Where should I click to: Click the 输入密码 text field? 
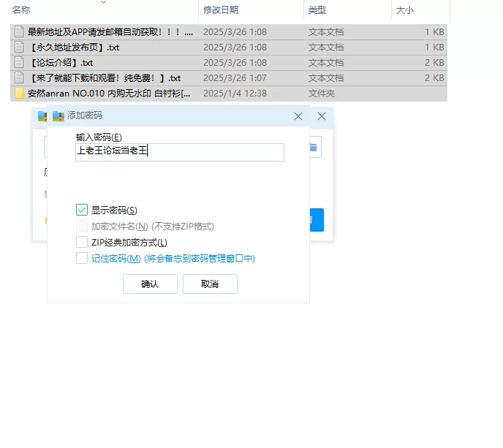[x=180, y=152]
